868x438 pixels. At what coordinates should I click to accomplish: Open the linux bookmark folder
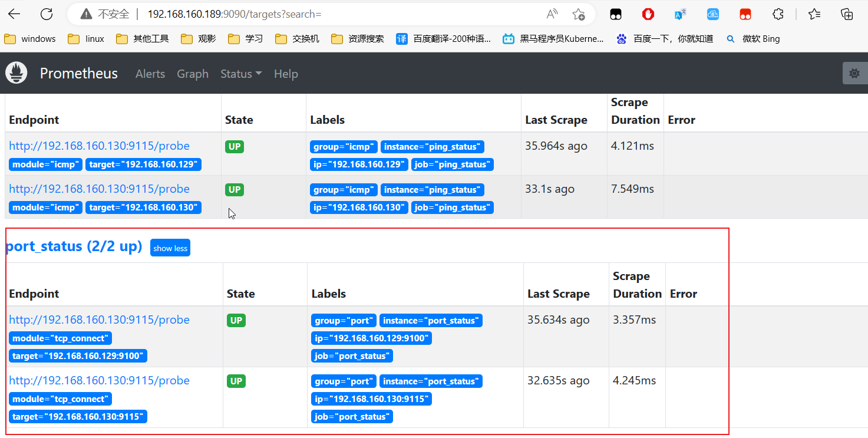[x=86, y=39]
